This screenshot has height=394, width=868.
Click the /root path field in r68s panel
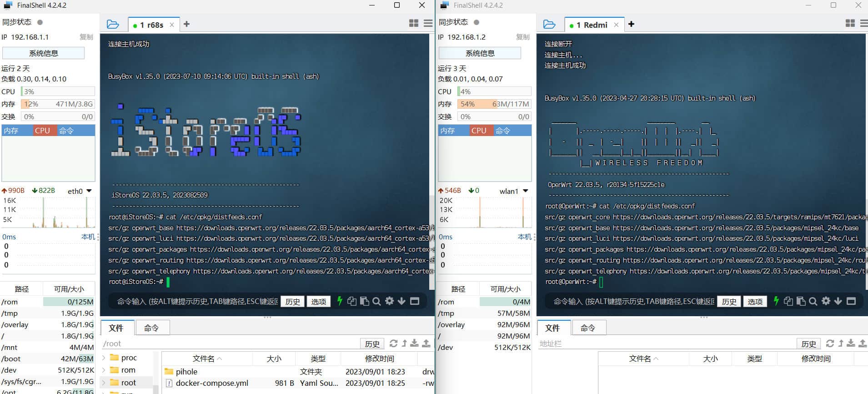230,344
